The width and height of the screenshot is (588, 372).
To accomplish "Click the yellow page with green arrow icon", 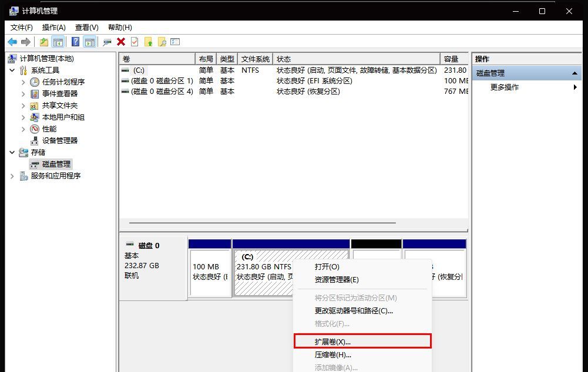I will tap(148, 42).
